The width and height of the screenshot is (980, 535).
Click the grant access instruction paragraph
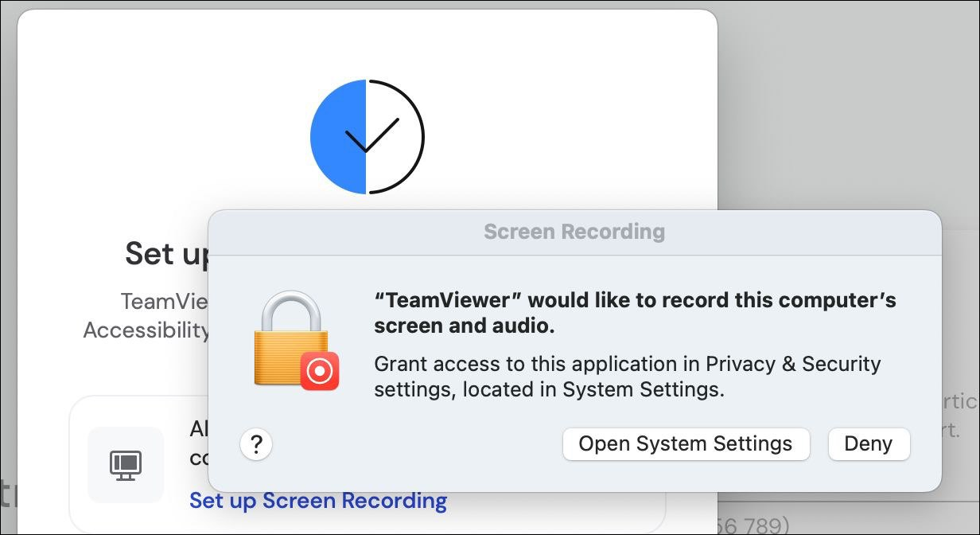click(628, 377)
